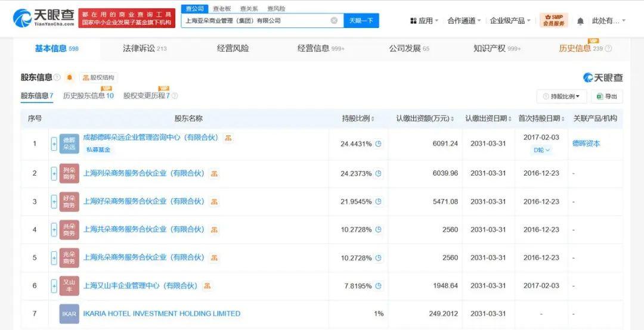The image size is (644, 330).
Task: Open equity chart icon for 成都德晖朵远
Action: (x=228, y=138)
